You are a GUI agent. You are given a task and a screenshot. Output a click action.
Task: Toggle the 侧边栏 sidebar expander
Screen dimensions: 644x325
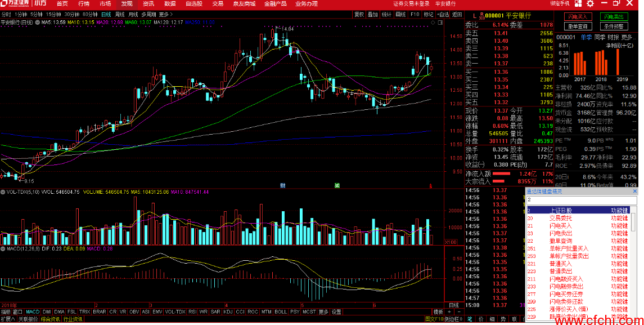[454, 319]
